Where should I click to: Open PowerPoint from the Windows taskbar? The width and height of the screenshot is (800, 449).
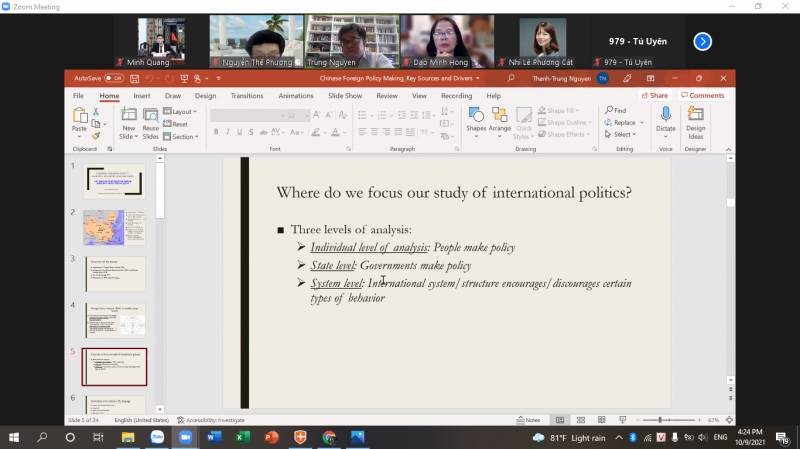coord(271,437)
